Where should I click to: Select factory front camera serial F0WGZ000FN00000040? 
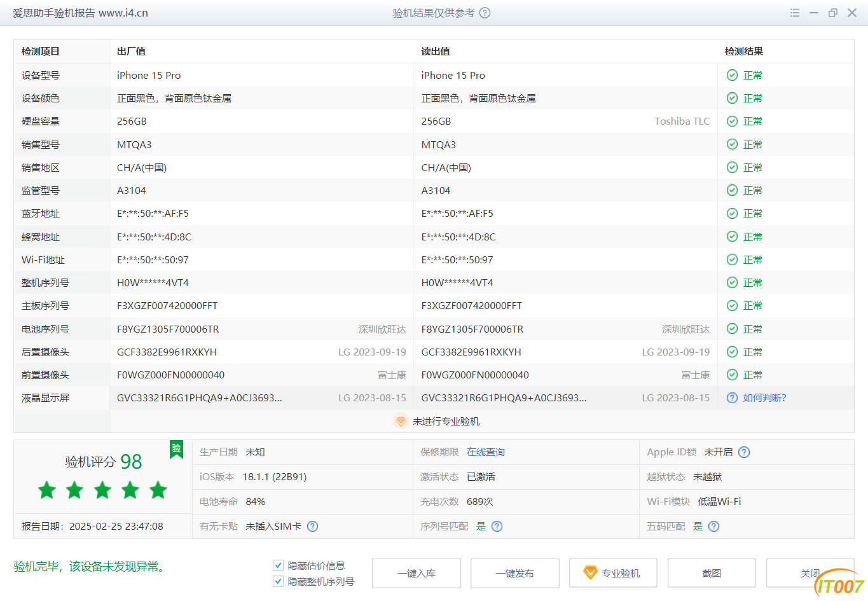tap(170, 375)
